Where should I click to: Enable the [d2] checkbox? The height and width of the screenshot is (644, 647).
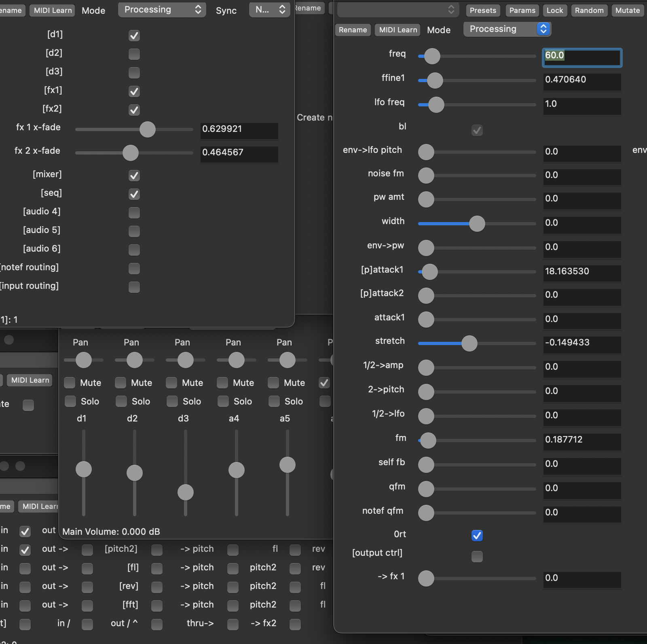tap(134, 54)
